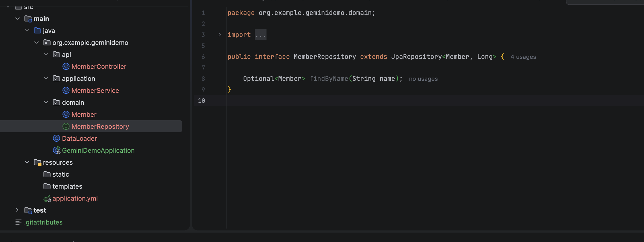
Task: Click the MemberService class icon
Action: click(x=66, y=91)
